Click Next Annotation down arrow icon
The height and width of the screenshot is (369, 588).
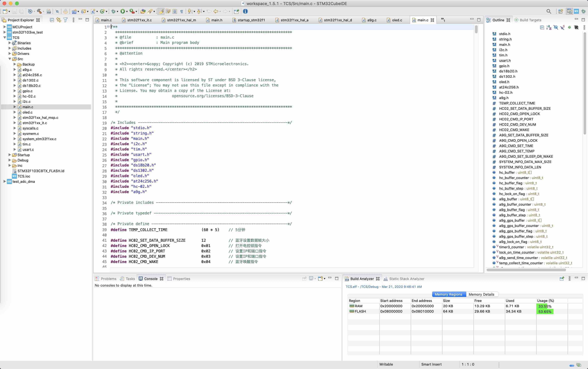pyautogui.click(x=190, y=11)
